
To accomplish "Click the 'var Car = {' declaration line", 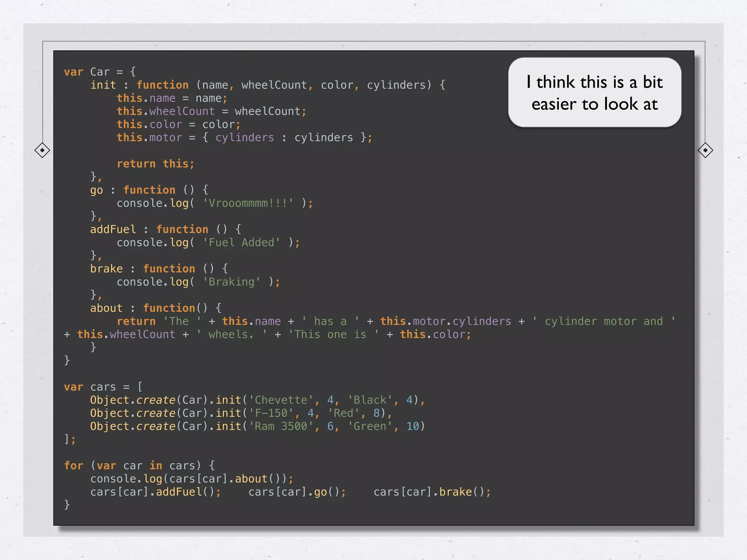I will (x=100, y=72).
